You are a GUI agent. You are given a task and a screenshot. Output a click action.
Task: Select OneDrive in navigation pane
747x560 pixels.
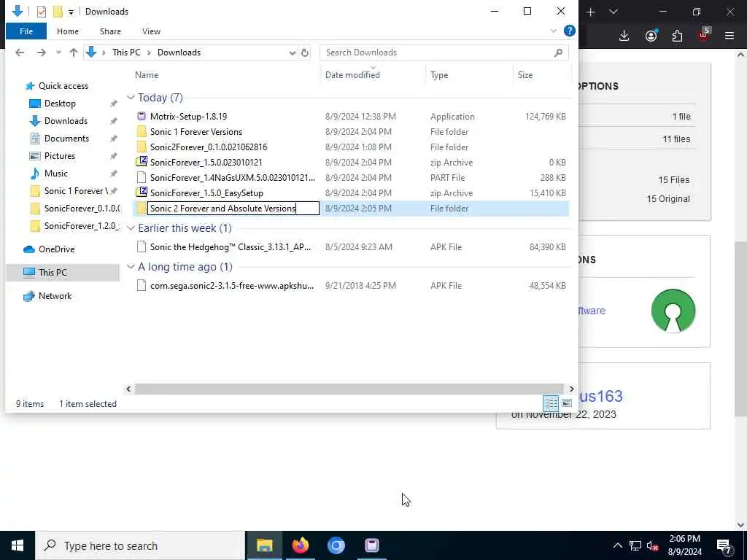[x=56, y=249]
